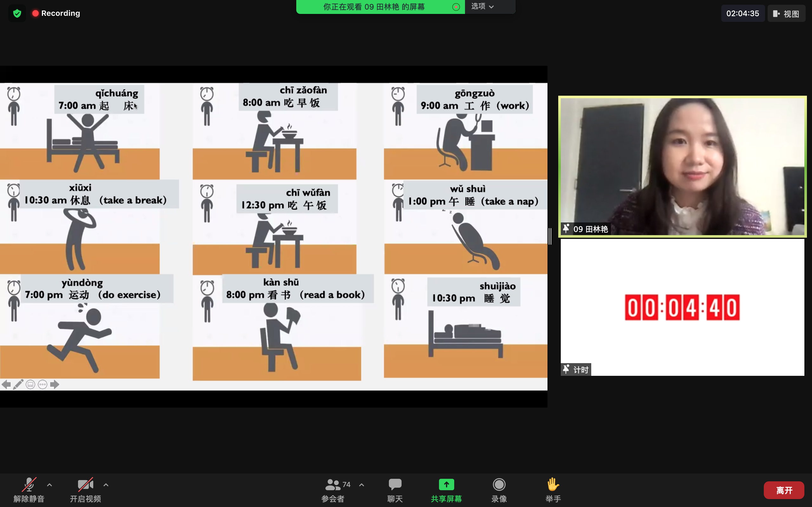Open slide show more-options ellipsis

[43, 384]
